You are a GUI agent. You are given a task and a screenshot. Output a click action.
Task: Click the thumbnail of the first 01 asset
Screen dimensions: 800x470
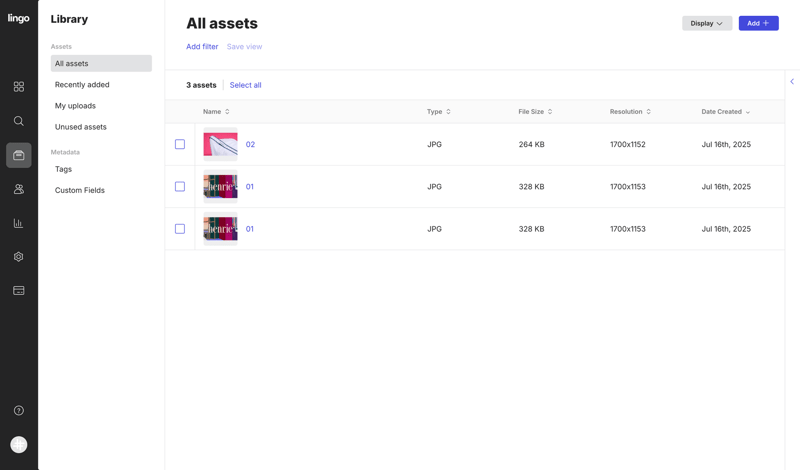pyautogui.click(x=220, y=187)
